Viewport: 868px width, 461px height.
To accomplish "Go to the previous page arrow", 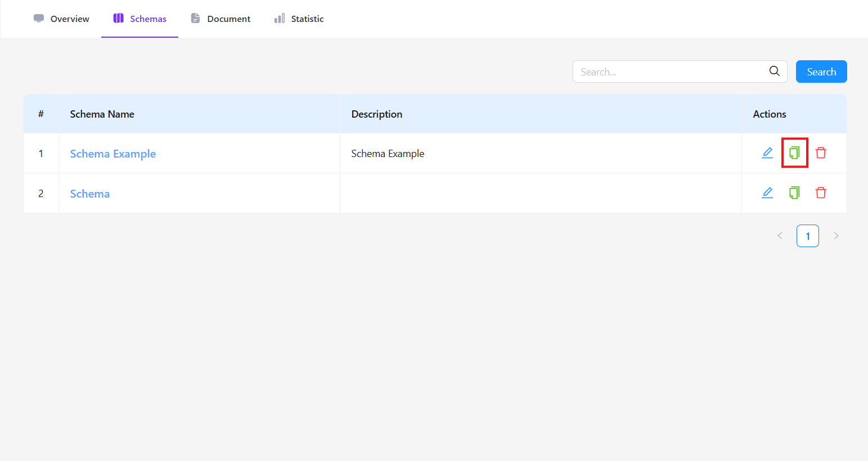I will (x=780, y=236).
